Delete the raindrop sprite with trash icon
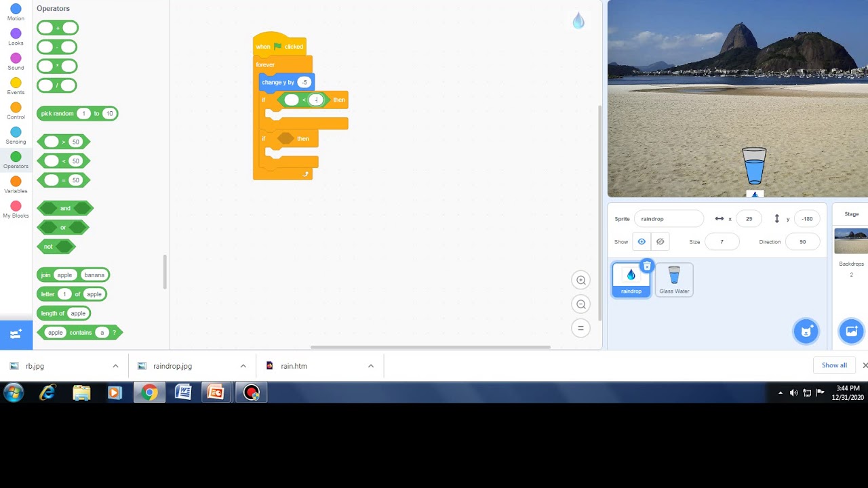Screen dimensions: 868x488 pyautogui.click(x=647, y=266)
